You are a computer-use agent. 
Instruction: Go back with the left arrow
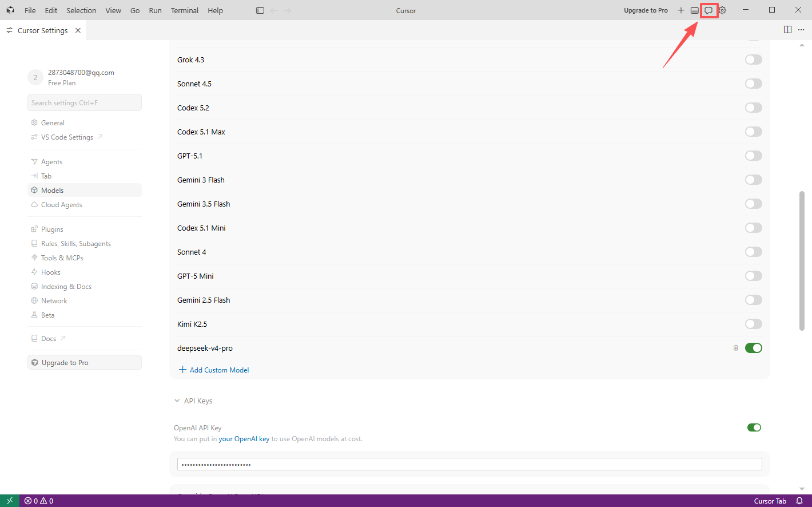[x=274, y=10]
